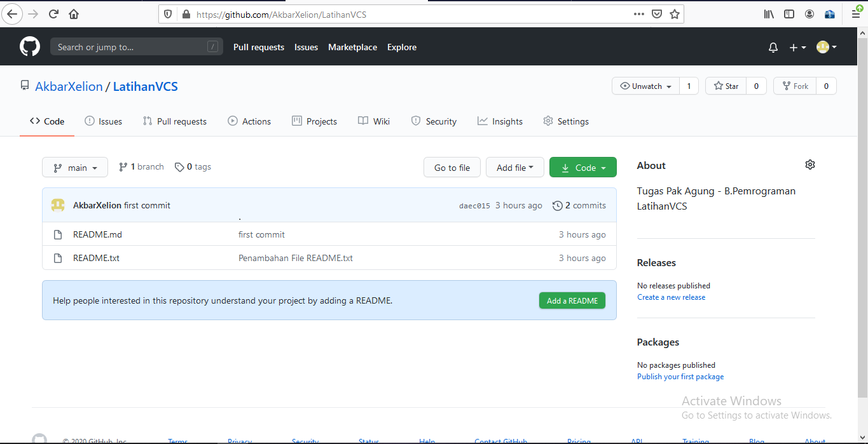
Task: Focus the Search or jump to field
Action: coord(137,47)
